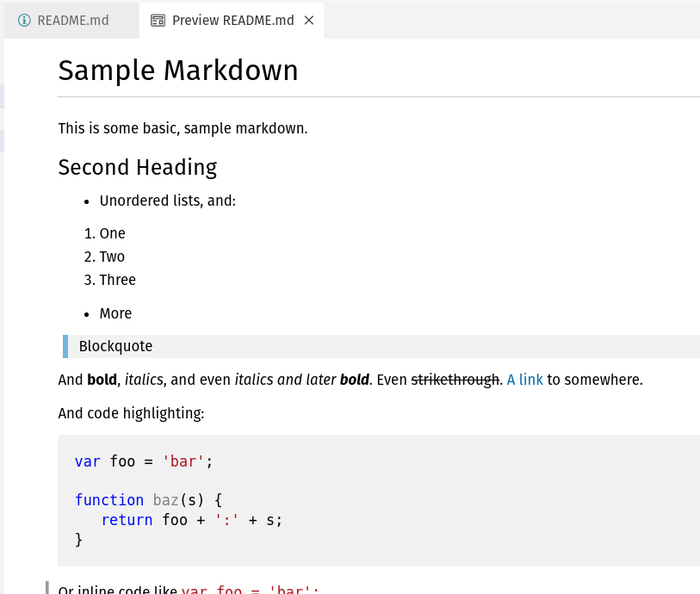
Task: Switch to the README.md editor tab
Action: coord(72,20)
